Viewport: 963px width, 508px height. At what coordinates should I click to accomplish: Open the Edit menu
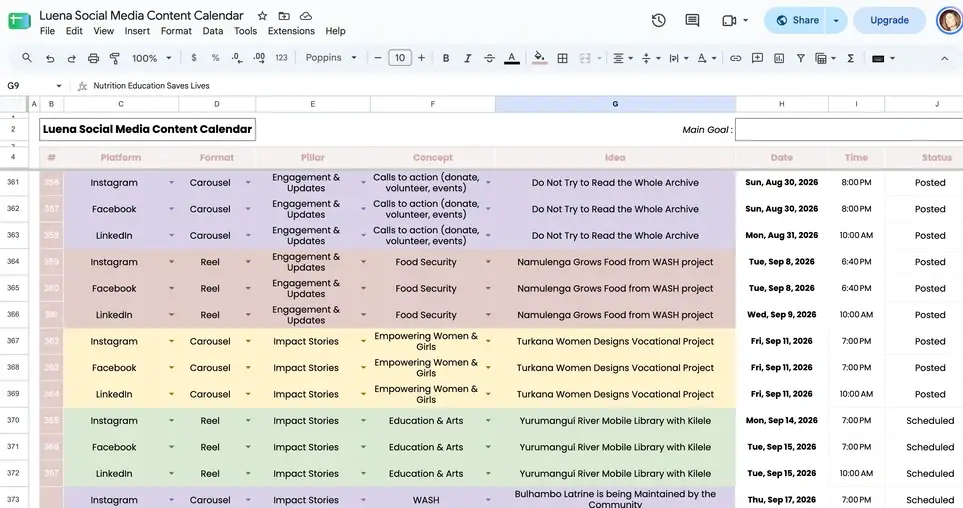click(74, 31)
